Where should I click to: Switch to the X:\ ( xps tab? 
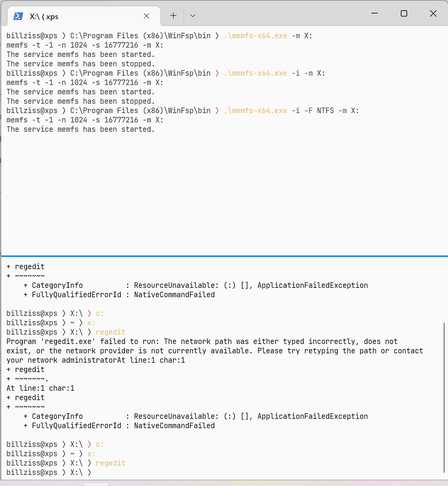pyautogui.click(x=77, y=16)
